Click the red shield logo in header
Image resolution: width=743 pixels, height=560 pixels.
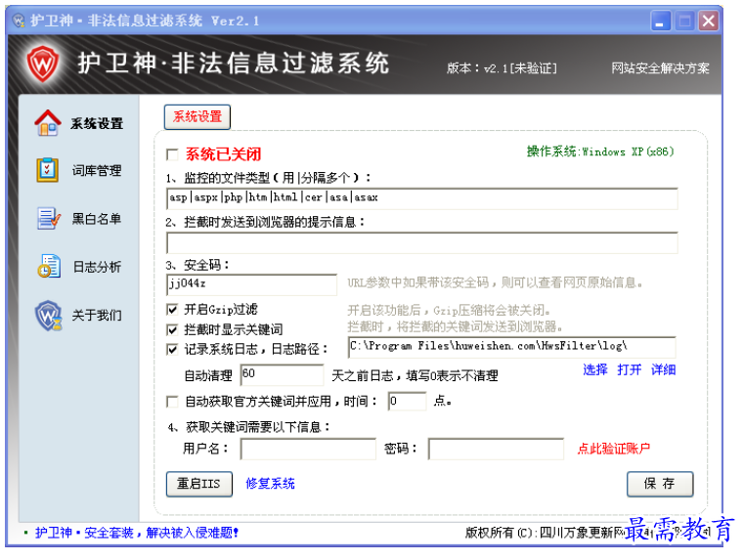pyautogui.click(x=43, y=64)
